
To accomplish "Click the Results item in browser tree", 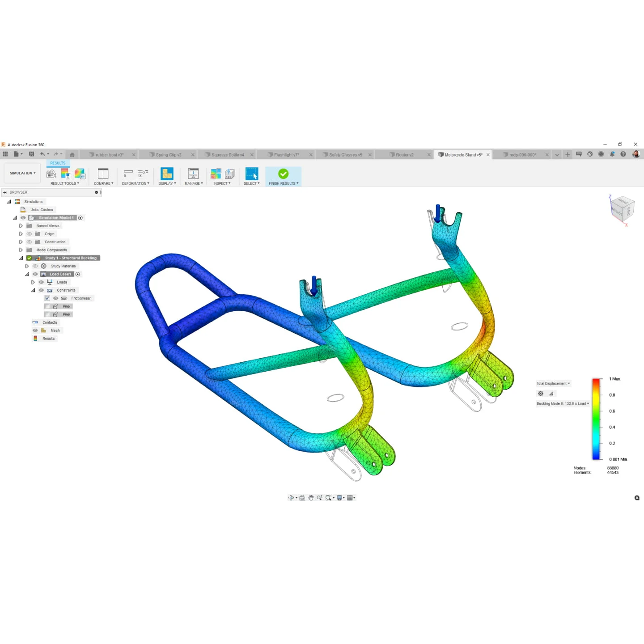I will (48, 339).
